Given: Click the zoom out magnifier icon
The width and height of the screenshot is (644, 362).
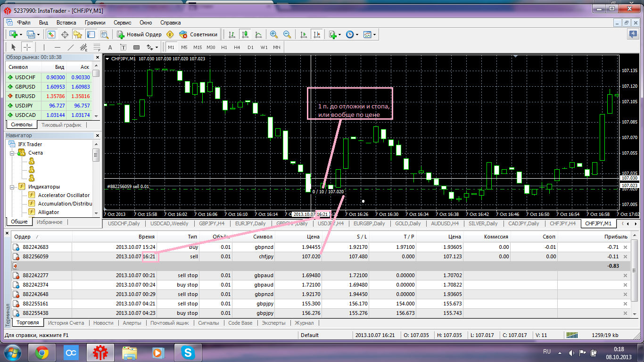Looking at the screenshot, I should pyautogui.click(x=287, y=34).
